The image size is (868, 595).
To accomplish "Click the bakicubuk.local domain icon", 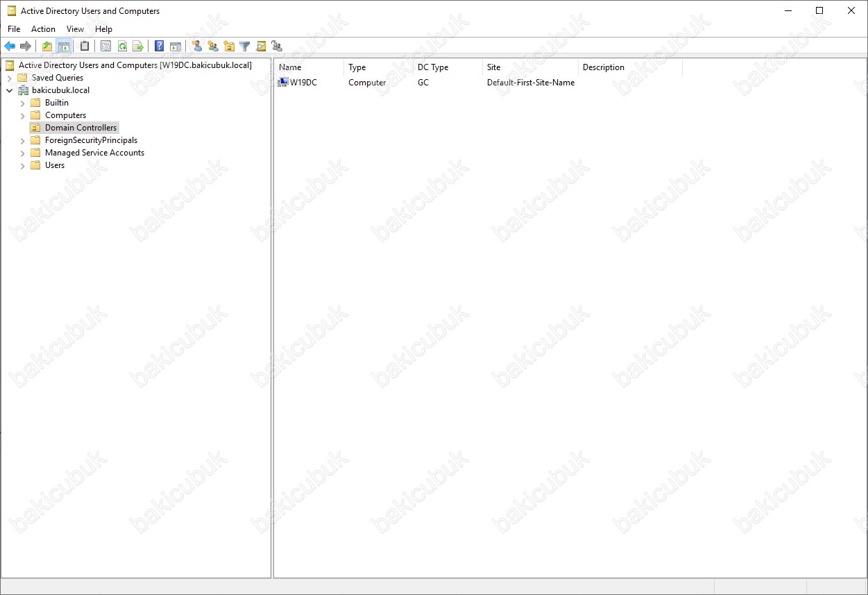I will [x=23, y=90].
